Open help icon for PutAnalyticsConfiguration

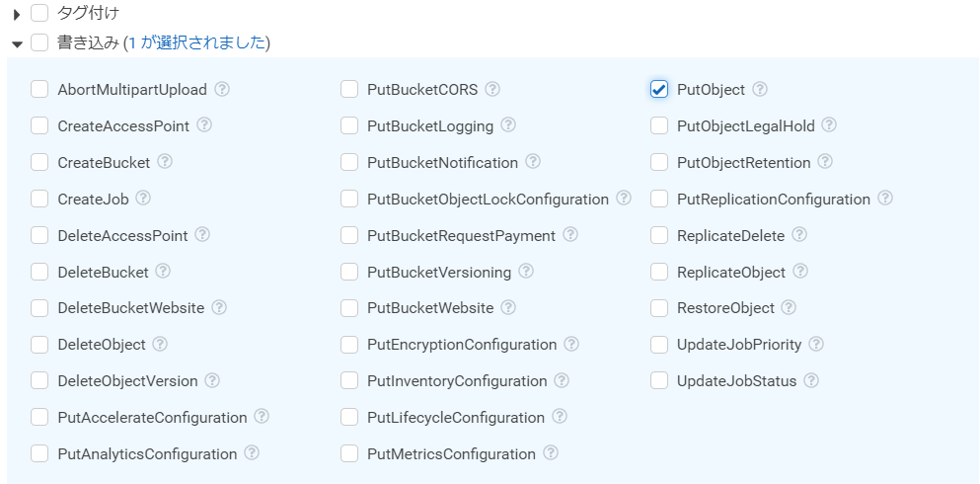pyautogui.click(x=252, y=452)
